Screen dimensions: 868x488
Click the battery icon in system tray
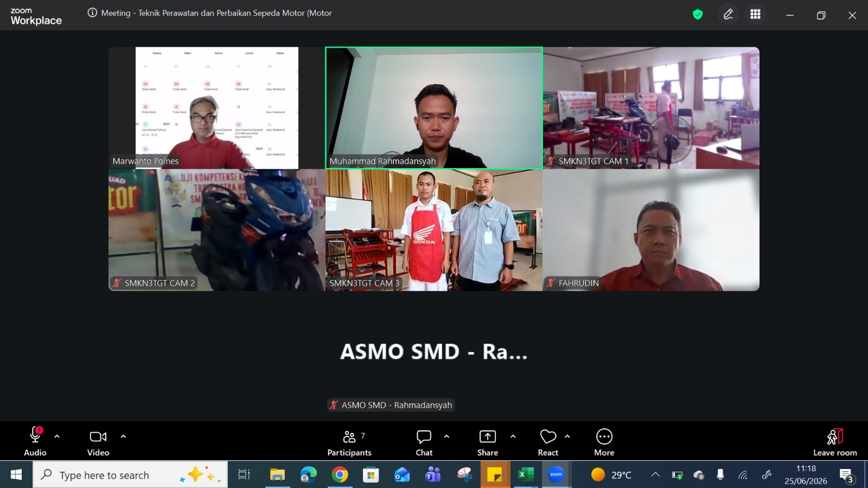coord(677,475)
